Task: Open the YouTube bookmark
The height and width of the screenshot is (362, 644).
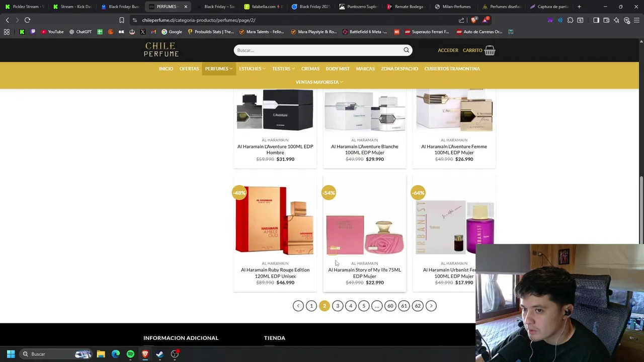Action: pyautogui.click(x=52, y=32)
